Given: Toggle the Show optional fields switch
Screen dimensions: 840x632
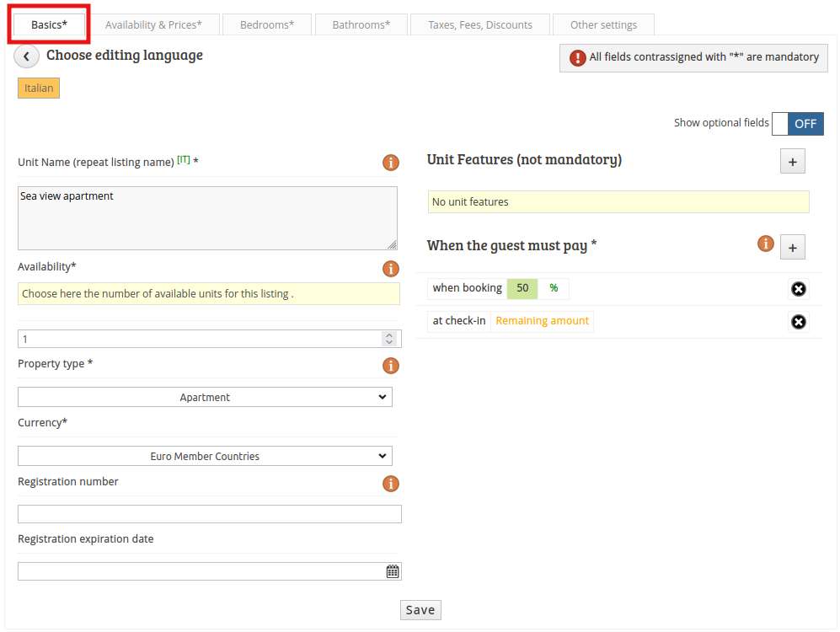Looking at the screenshot, I should pos(797,124).
